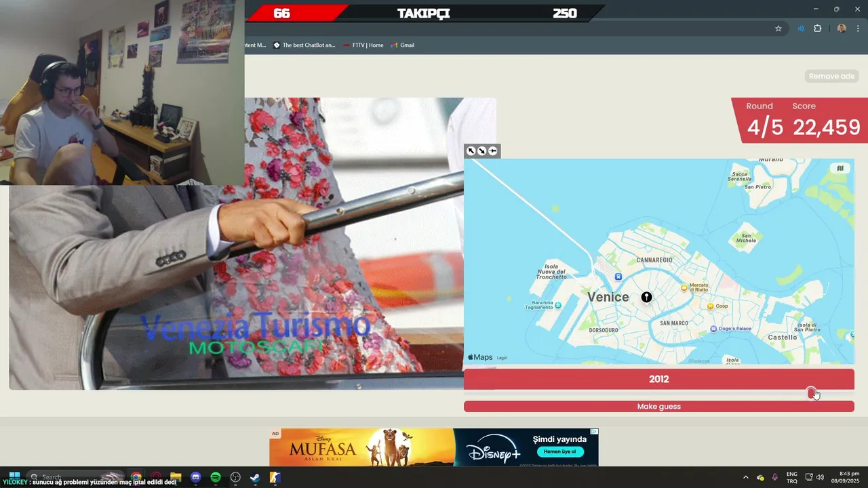The height and width of the screenshot is (488, 868).
Task: Open the F1TV Home bookmark
Action: (x=363, y=45)
